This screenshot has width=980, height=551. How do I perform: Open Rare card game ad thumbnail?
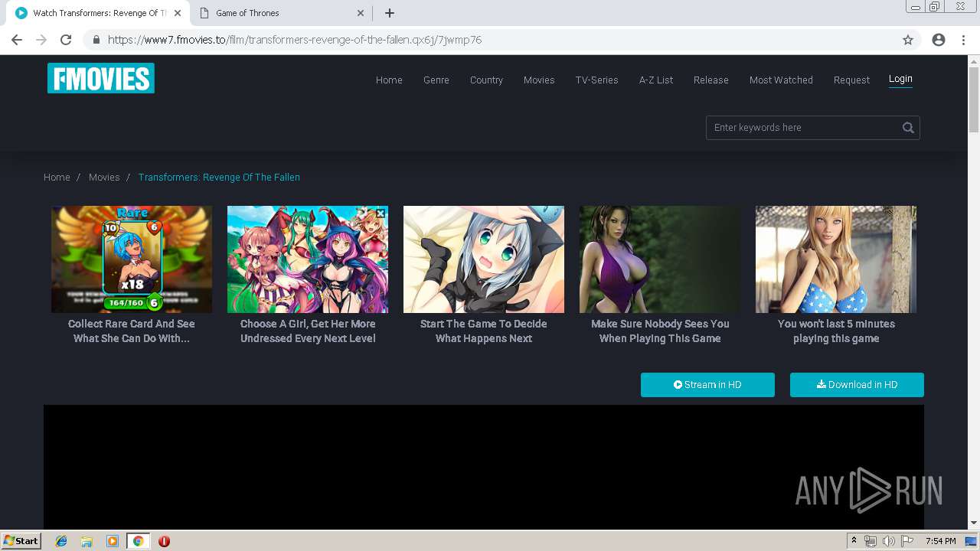[132, 259]
